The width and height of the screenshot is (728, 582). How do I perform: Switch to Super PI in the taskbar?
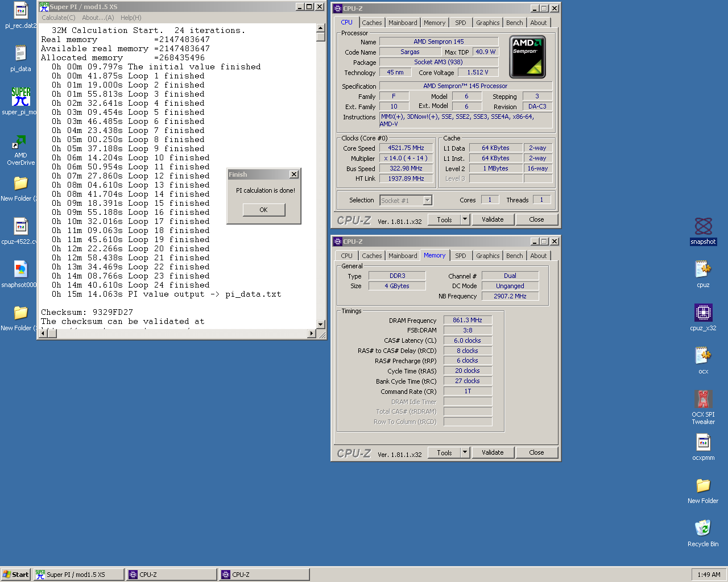tap(78, 575)
